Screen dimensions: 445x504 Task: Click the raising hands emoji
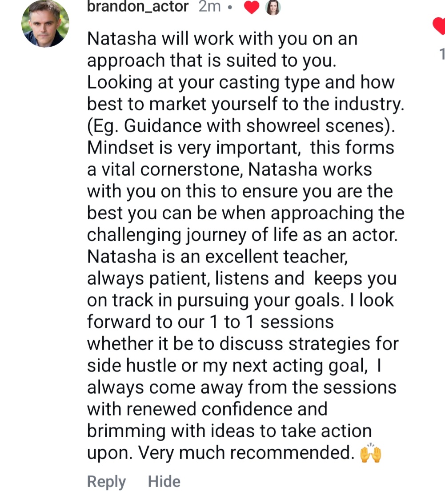(x=370, y=453)
